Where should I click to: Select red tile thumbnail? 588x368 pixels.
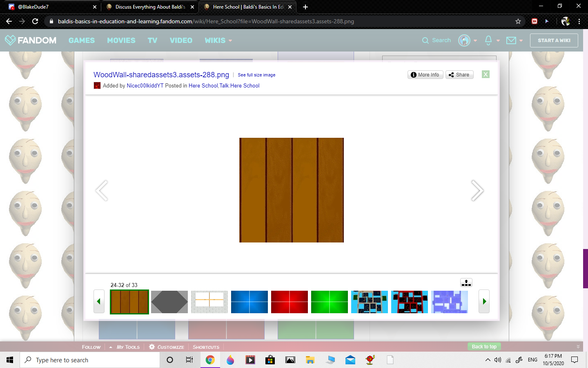click(290, 302)
